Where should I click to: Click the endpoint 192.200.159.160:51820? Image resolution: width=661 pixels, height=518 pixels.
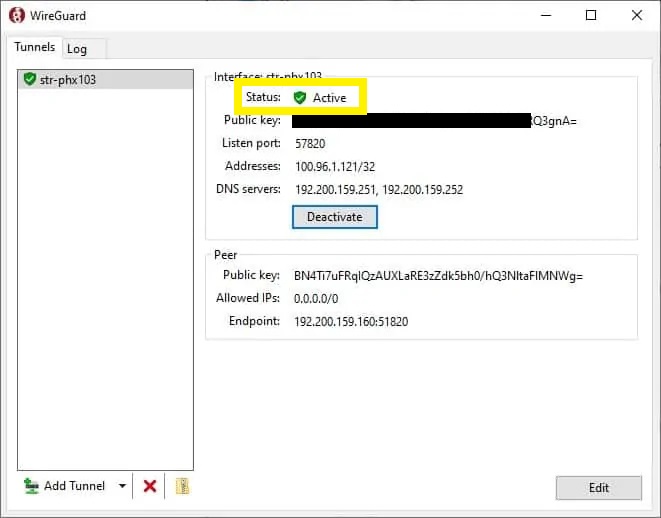pyautogui.click(x=351, y=322)
